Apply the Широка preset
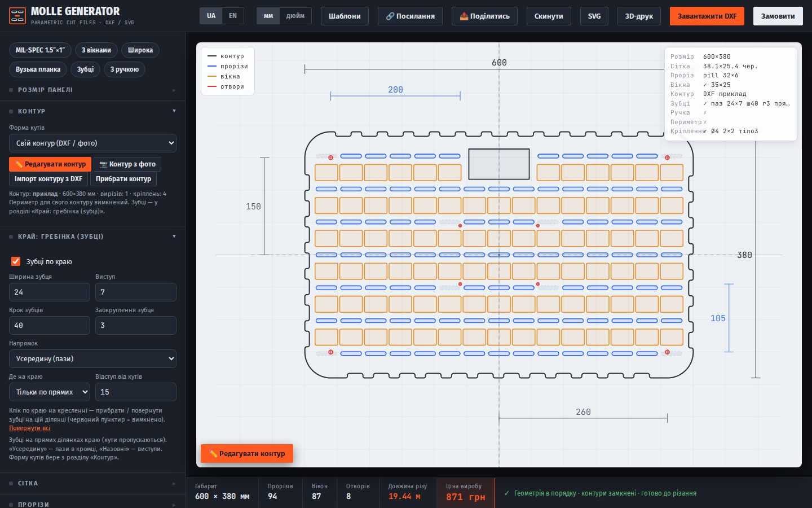 140,50
